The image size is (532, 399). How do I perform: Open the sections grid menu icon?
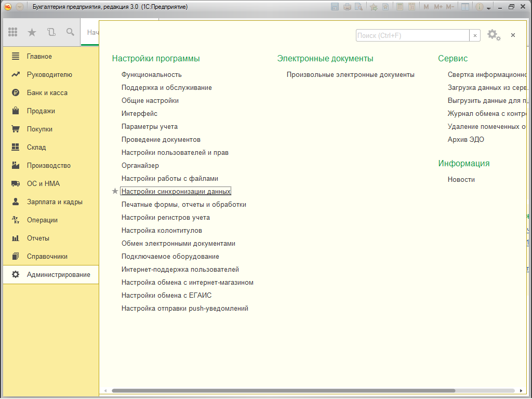tap(12, 32)
